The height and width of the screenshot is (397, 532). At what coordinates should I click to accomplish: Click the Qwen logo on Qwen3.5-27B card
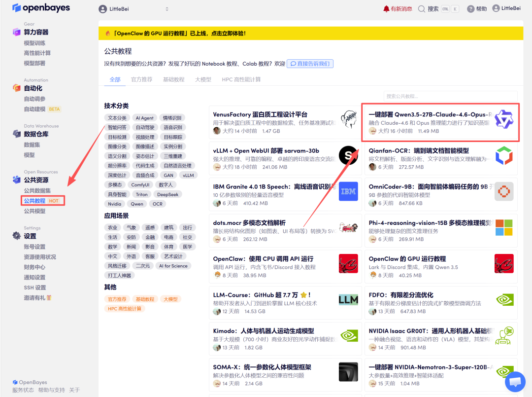(x=504, y=119)
